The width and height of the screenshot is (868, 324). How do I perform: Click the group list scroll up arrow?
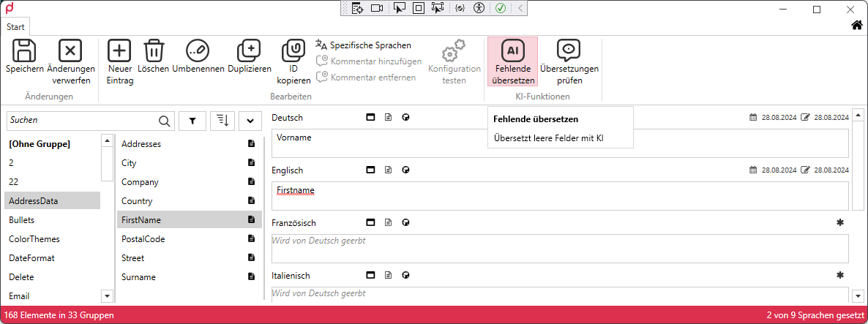click(x=108, y=142)
